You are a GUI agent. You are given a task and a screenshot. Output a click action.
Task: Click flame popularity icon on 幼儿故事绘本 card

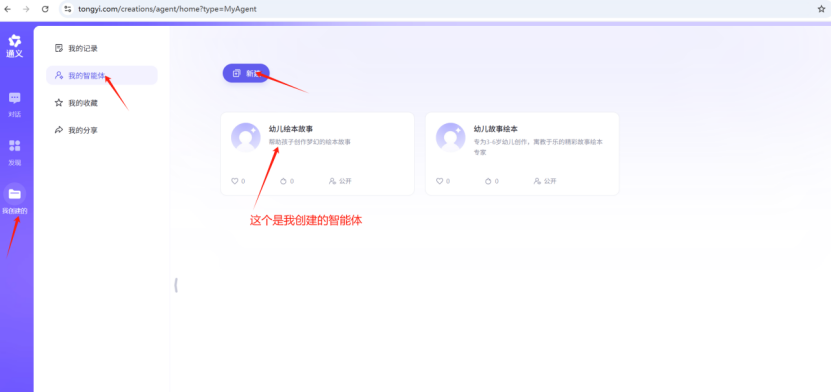488,181
